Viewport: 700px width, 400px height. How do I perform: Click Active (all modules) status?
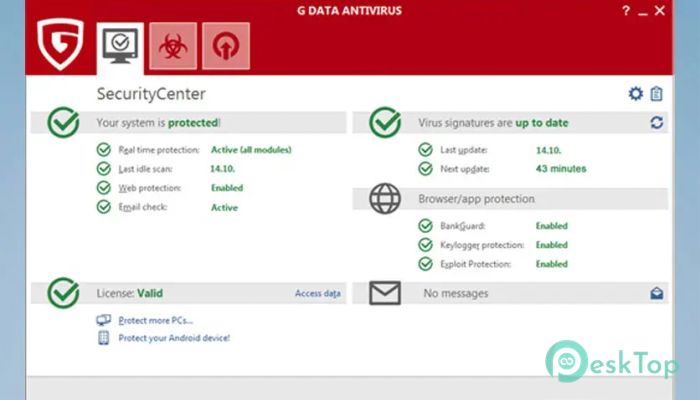(x=251, y=150)
